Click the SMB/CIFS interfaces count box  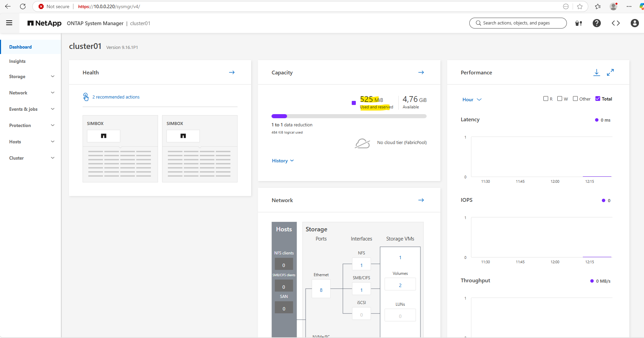361,289
